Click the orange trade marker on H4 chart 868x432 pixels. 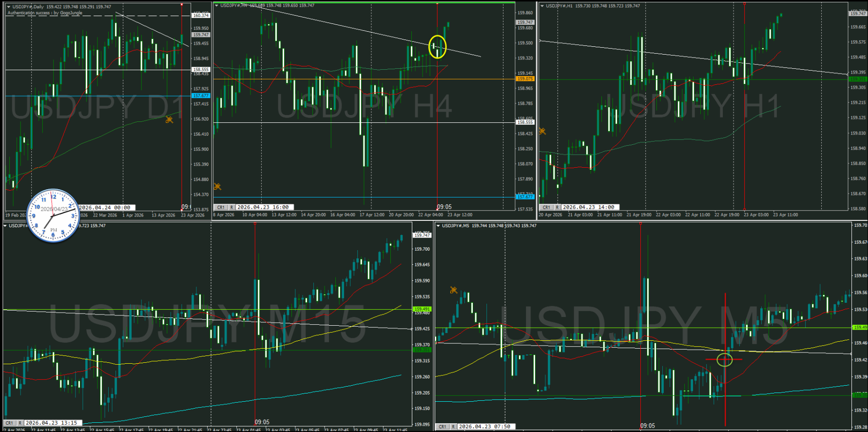[217, 186]
